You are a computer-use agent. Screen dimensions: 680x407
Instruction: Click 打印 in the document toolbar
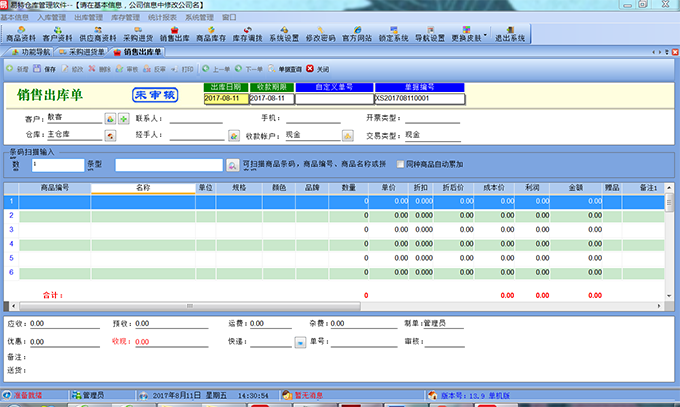(x=182, y=69)
